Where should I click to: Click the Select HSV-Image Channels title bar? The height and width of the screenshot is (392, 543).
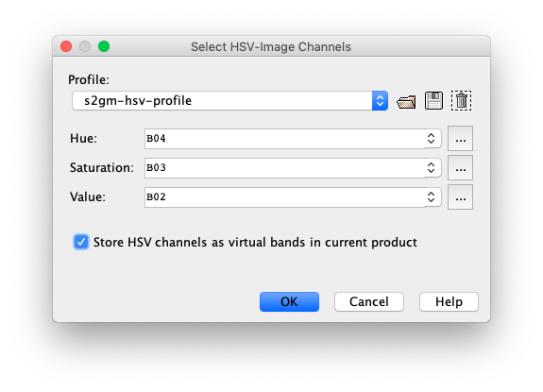click(x=271, y=46)
